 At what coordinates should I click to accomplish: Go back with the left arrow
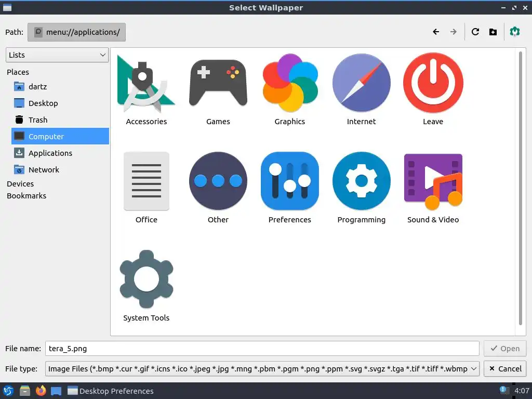(x=436, y=32)
